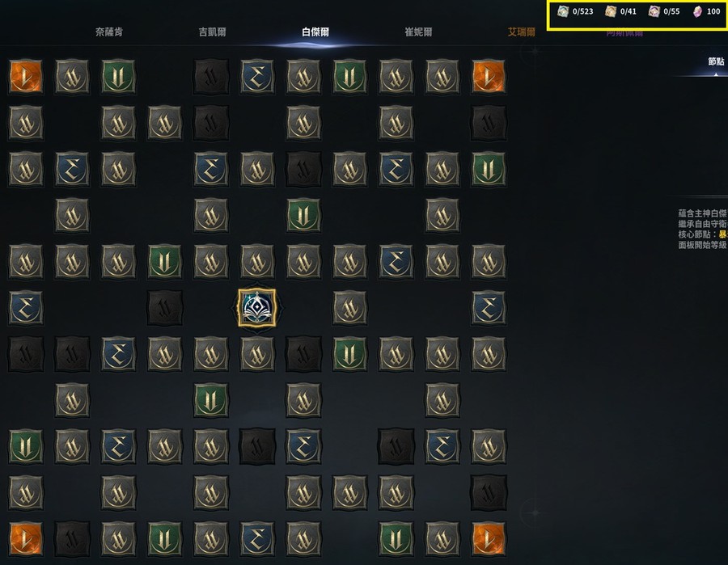Select the green node two rows above the core
The width and height of the screenshot is (728, 565).
click(303, 215)
